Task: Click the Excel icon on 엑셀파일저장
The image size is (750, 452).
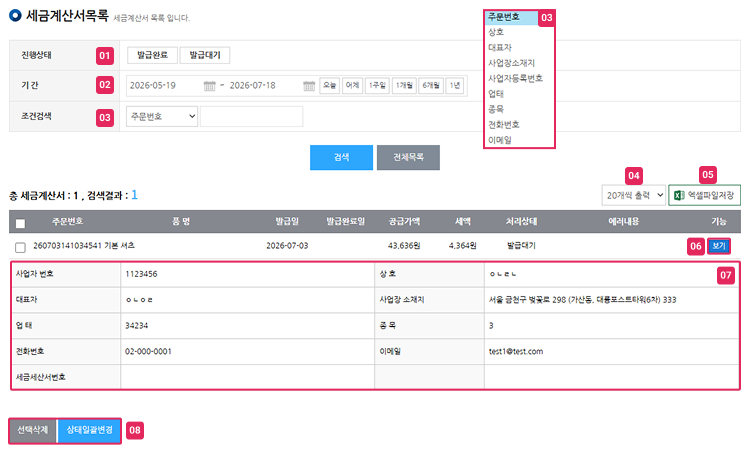Action: click(x=679, y=195)
